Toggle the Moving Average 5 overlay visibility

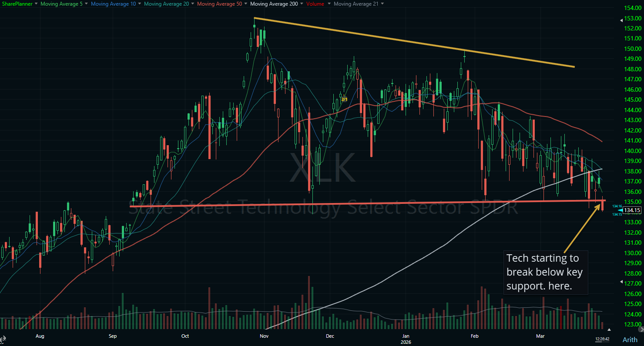61,3
